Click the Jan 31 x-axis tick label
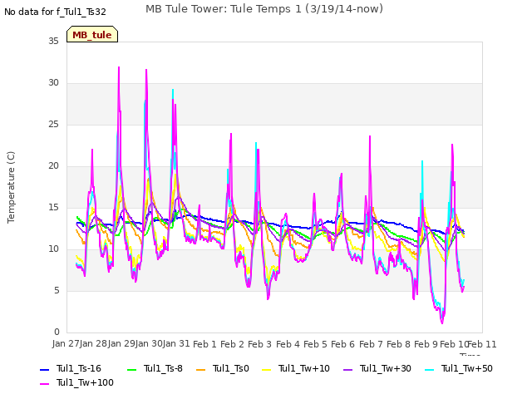 pos(176,343)
